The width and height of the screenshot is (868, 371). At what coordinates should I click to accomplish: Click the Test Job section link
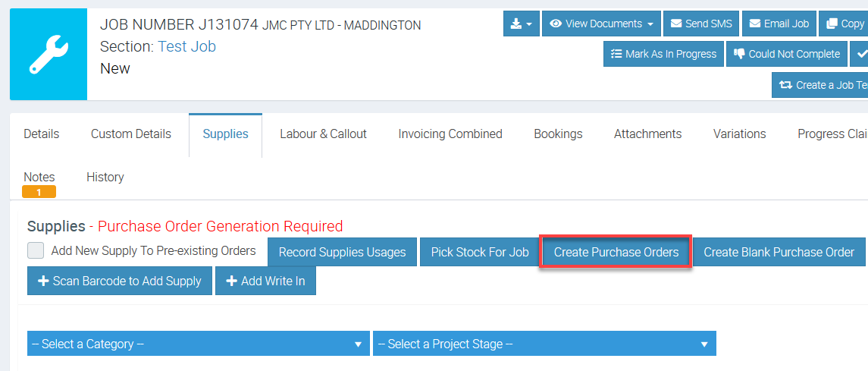coord(186,46)
